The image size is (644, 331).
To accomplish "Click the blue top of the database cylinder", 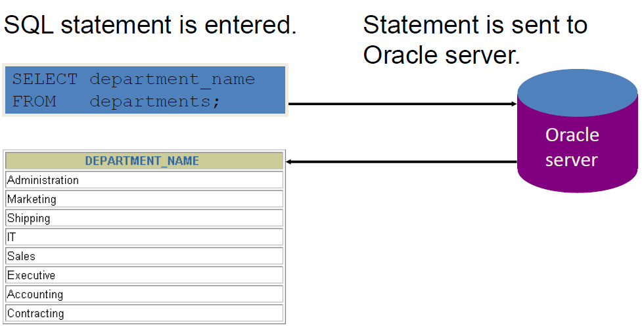I will pyautogui.click(x=577, y=93).
